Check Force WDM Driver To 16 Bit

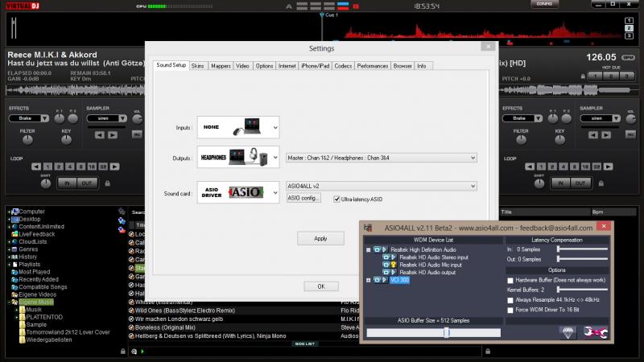510,309
